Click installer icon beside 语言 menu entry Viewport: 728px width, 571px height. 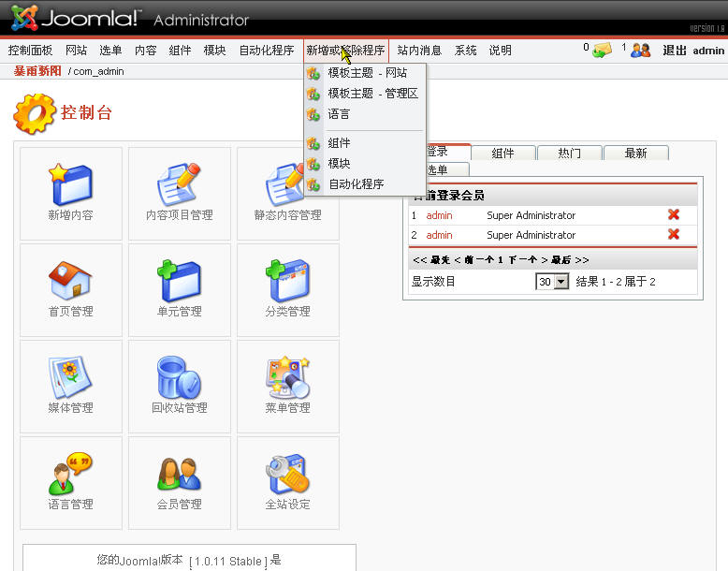coord(313,114)
